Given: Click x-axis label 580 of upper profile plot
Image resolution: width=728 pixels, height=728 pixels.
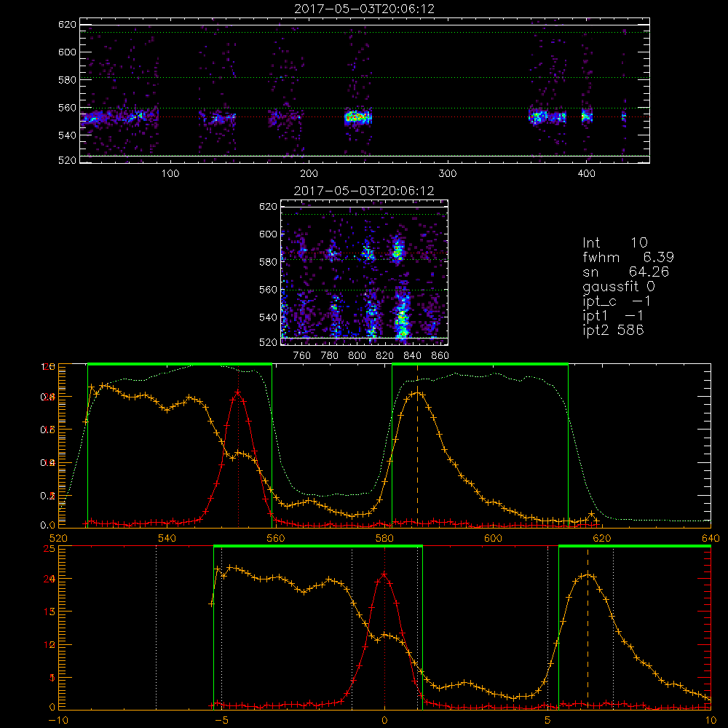Looking at the screenshot, I should tap(384, 538).
